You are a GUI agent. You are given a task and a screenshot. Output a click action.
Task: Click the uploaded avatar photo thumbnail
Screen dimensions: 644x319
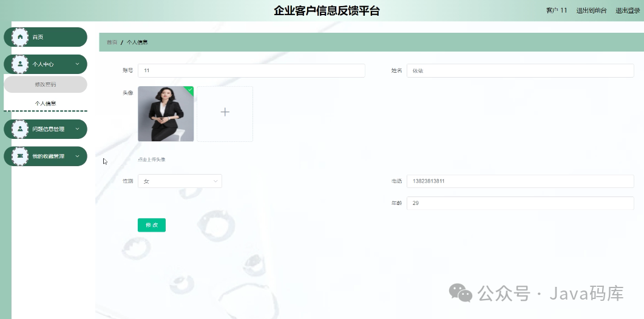tap(166, 114)
